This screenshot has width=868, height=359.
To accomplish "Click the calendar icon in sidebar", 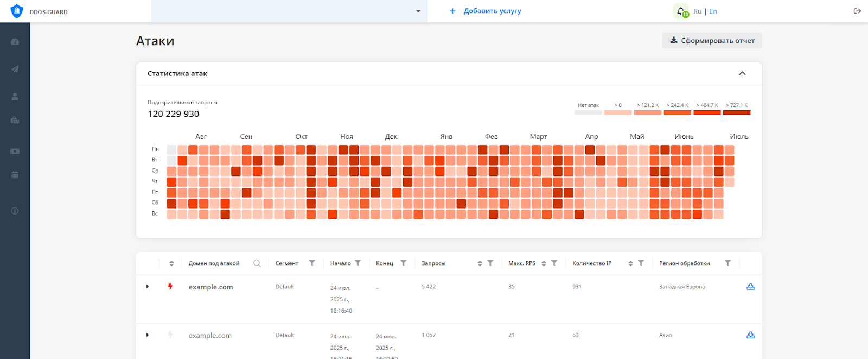I will point(15,175).
